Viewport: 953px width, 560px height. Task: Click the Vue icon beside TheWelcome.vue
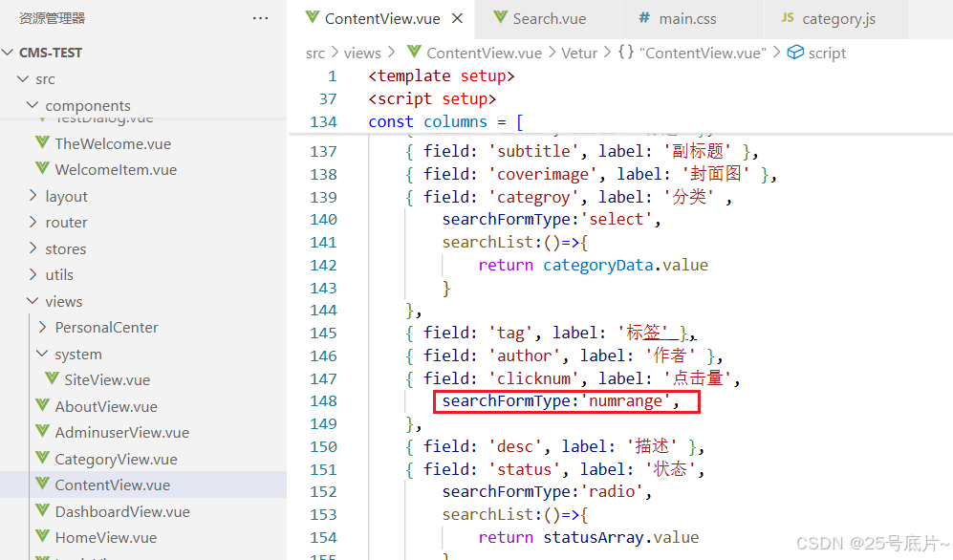tap(42, 142)
